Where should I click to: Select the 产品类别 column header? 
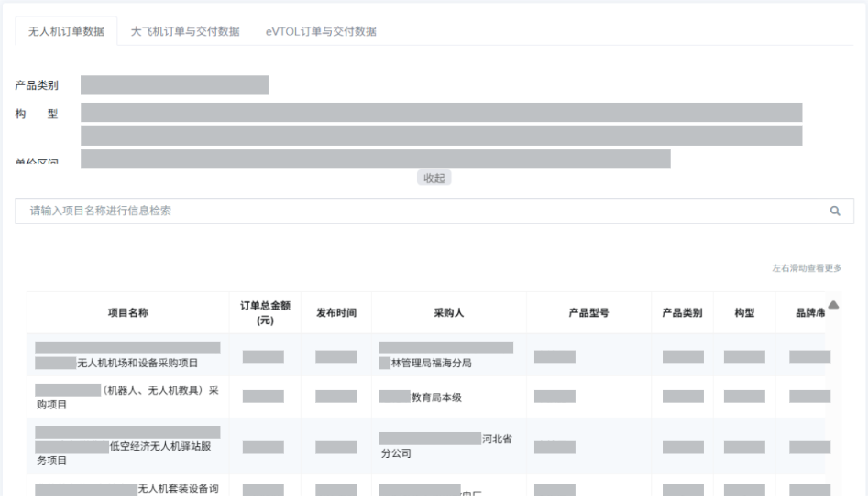(x=682, y=312)
